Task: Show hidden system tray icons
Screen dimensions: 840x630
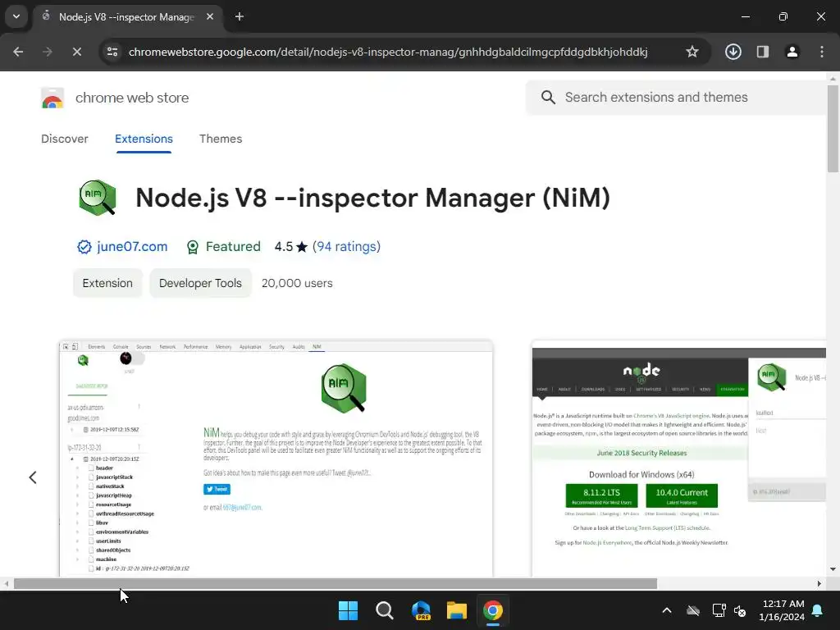Action: pyautogui.click(x=667, y=610)
